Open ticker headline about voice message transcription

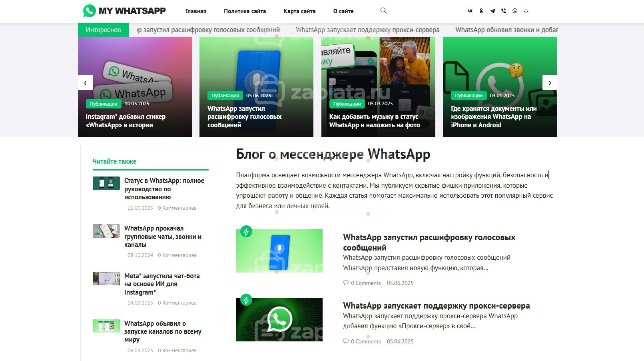tap(208, 30)
